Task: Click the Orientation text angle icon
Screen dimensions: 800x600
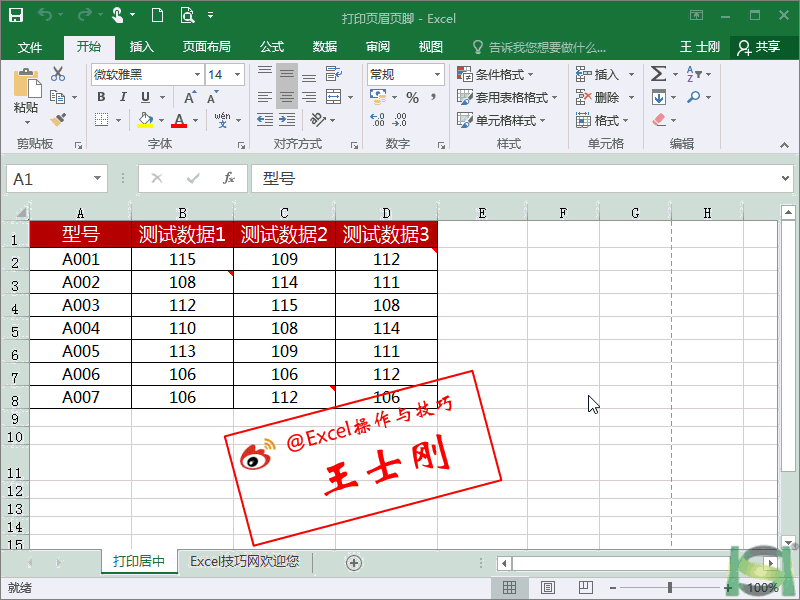Action: point(318,120)
